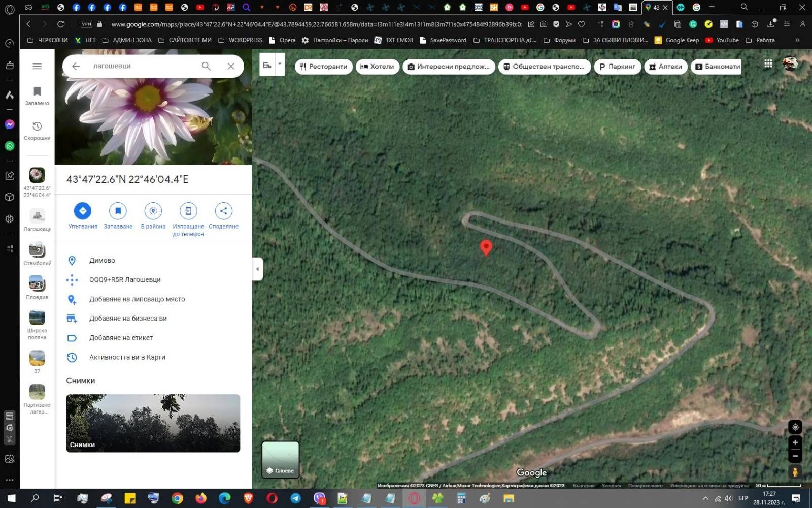Expand the bookmarks bar overflow chevron
Image resolution: width=812 pixels, height=508 pixels.
point(797,40)
